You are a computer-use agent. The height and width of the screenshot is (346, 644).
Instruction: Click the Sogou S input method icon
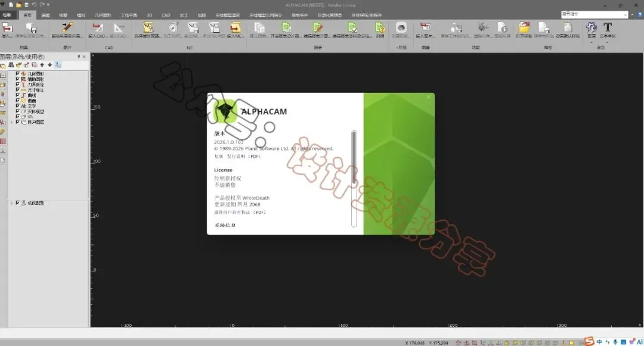[589, 341]
